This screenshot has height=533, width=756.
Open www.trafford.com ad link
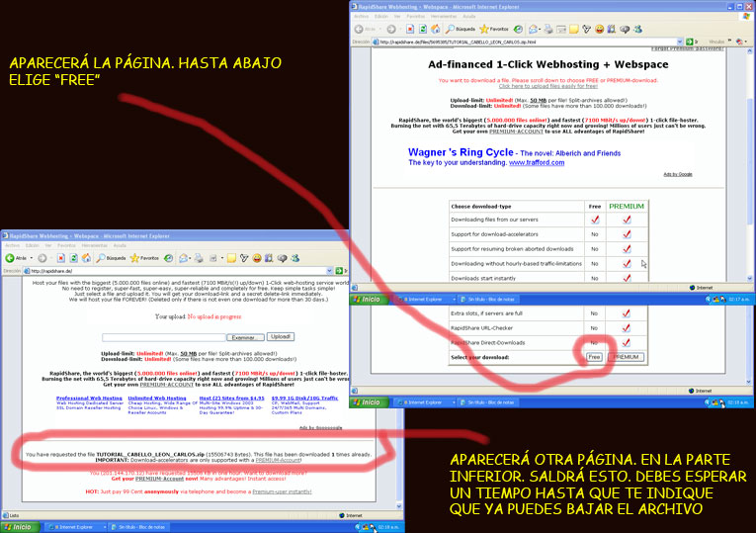tap(537, 162)
